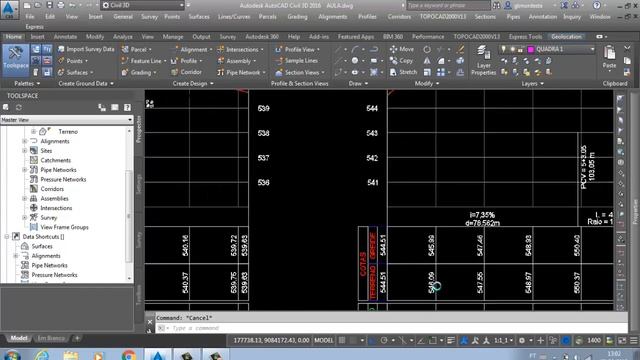Screen dimensions: 640x360
Task: Toggle freeze sun icon for QUADRA 1 layer
Action: click(512, 49)
